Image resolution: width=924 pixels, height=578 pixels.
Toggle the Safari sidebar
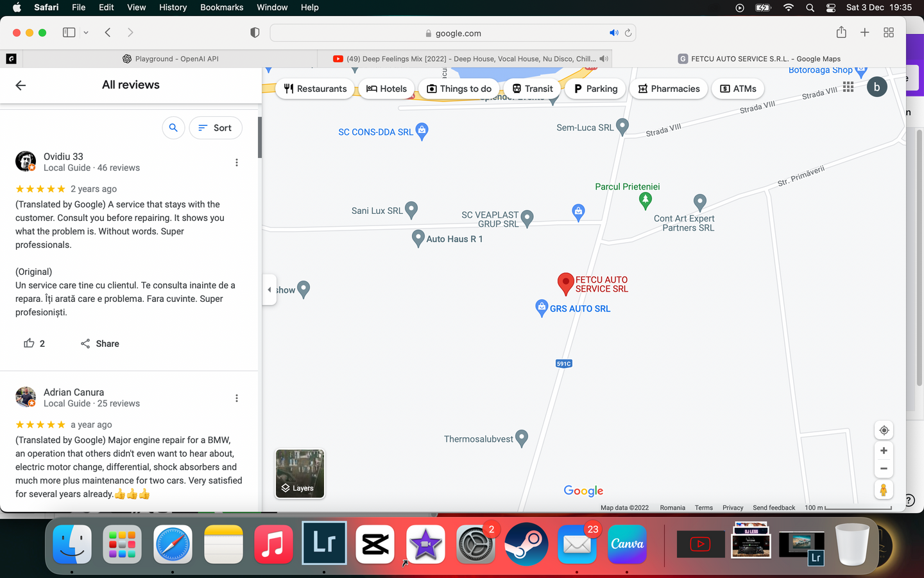point(69,33)
